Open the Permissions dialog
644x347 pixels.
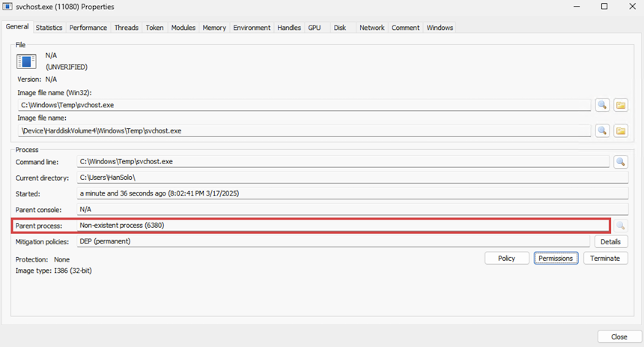click(556, 259)
